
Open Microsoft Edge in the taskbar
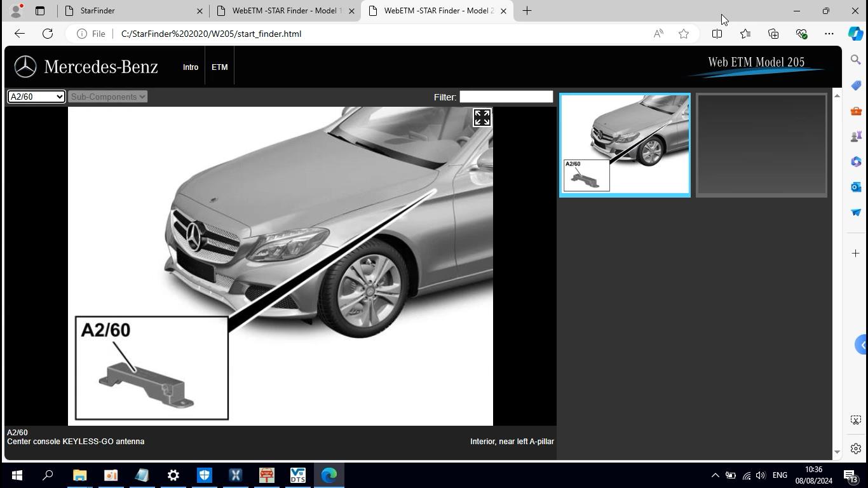click(x=329, y=475)
